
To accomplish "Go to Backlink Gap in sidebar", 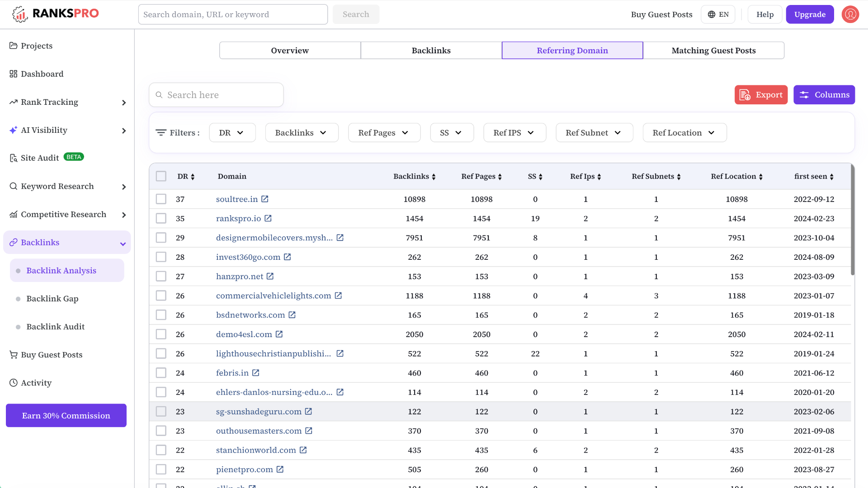I will pyautogui.click(x=52, y=299).
